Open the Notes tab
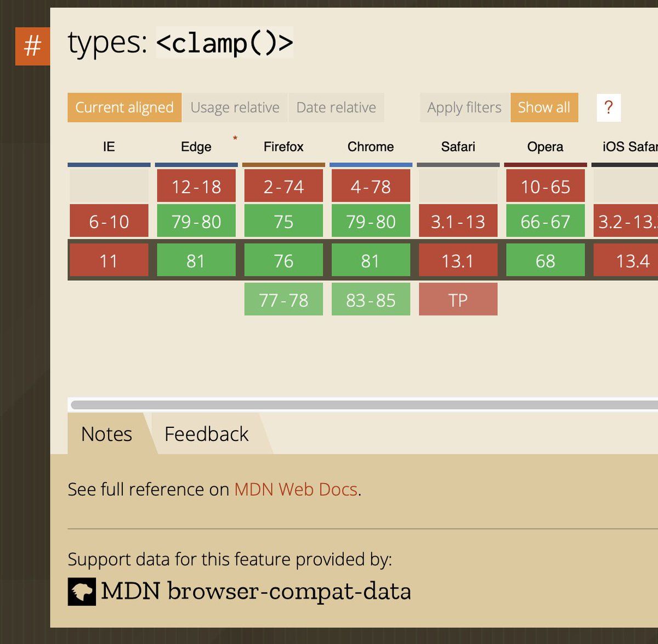 106,434
